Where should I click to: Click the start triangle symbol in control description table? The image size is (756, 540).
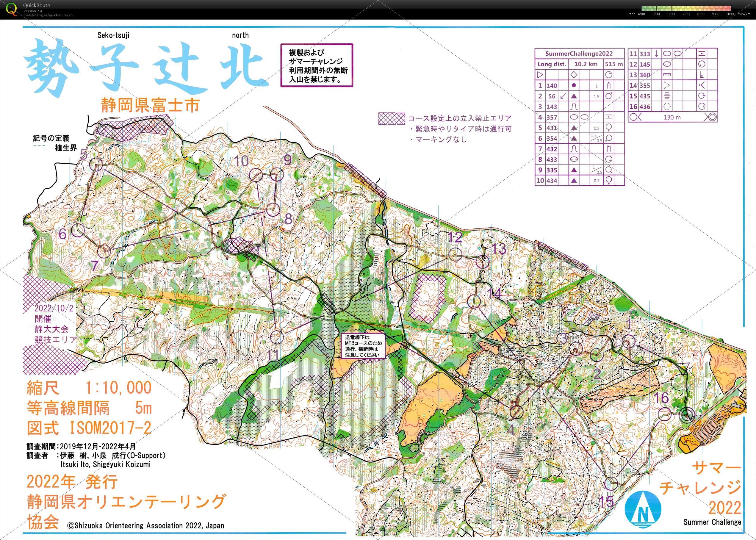pyautogui.click(x=540, y=74)
